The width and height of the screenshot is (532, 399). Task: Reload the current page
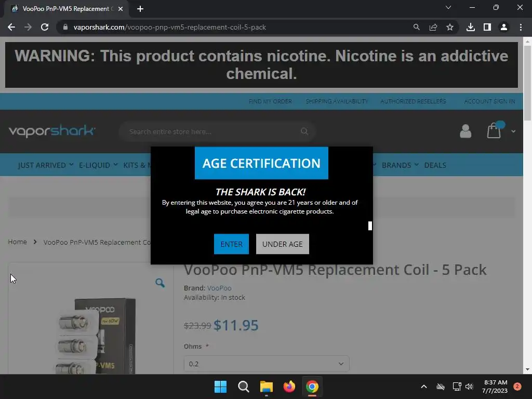pyautogui.click(x=45, y=27)
